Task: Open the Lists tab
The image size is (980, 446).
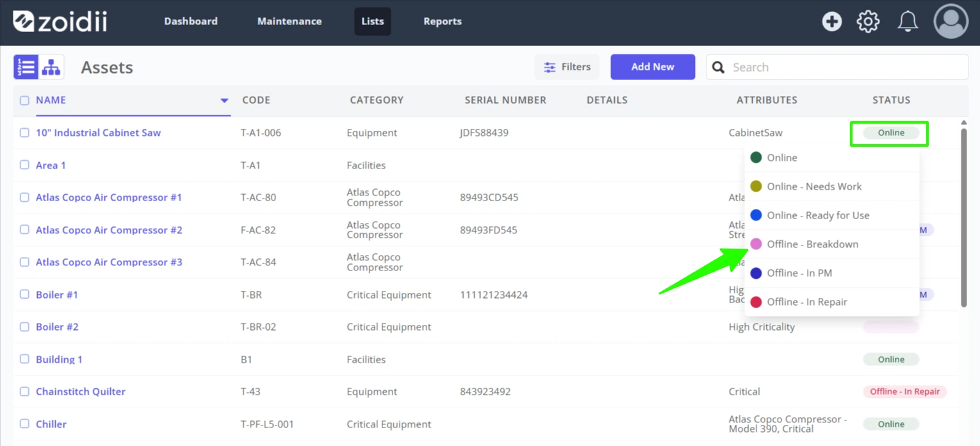Action: 372,21
